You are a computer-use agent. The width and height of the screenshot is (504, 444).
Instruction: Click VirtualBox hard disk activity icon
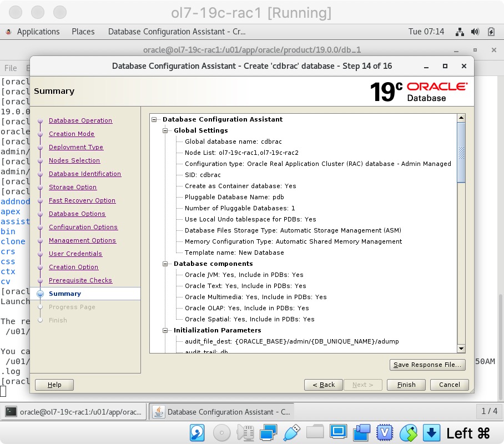coord(198,433)
